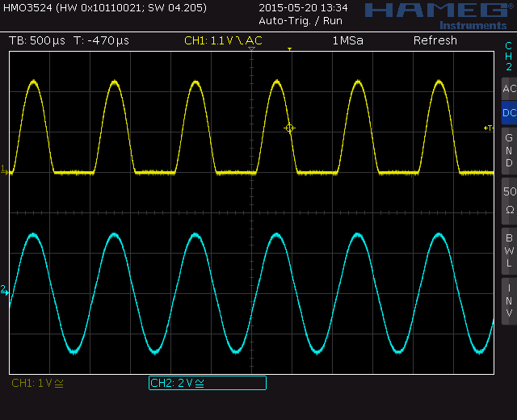Click the Refresh acquisition mode label
Image resolution: width=517 pixels, height=420 pixels.
435,40
